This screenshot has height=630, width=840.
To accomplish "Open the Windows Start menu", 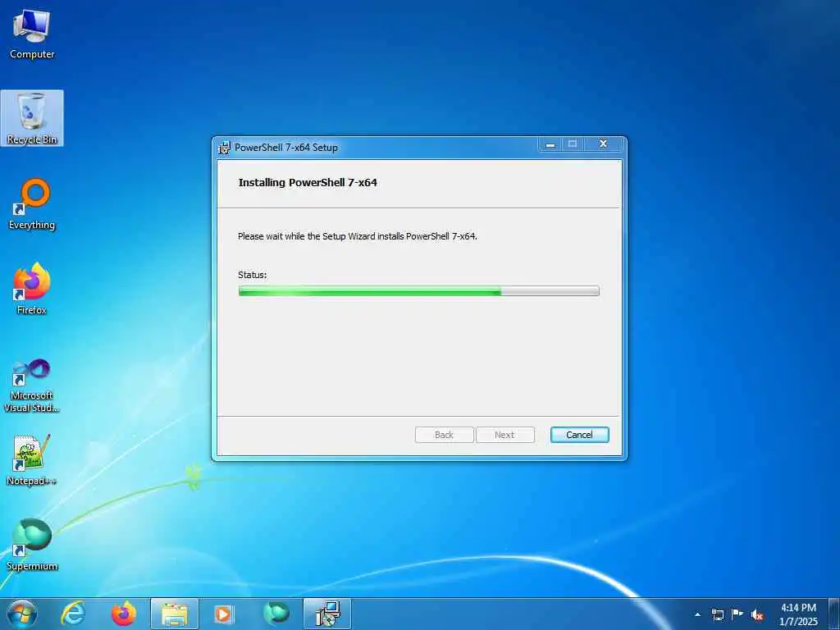I will pos(22,614).
